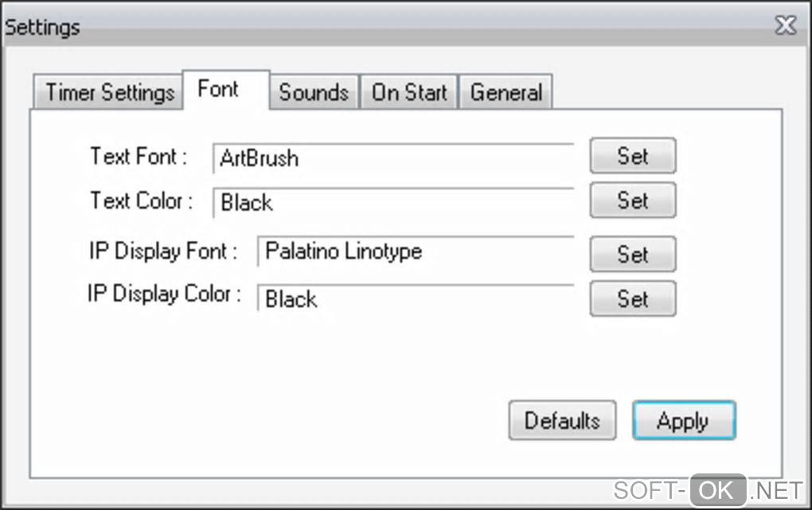Close the Settings dialog window

(786, 26)
